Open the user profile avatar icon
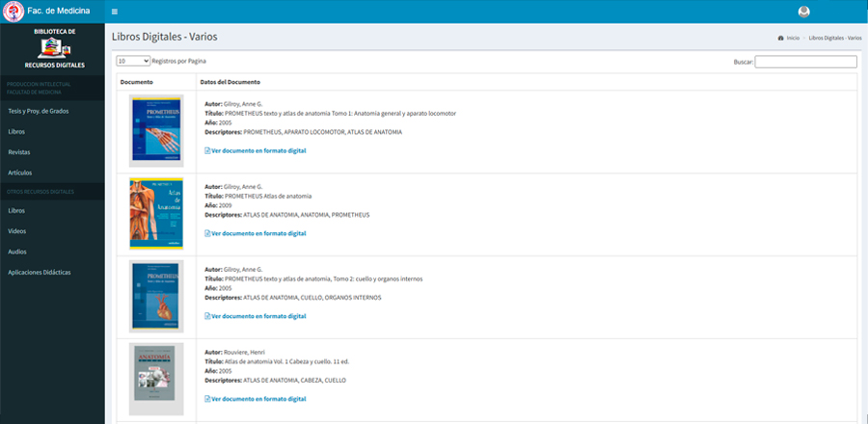Image resolution: width=868 pixels, height=424 pixels. pos(804,12)
